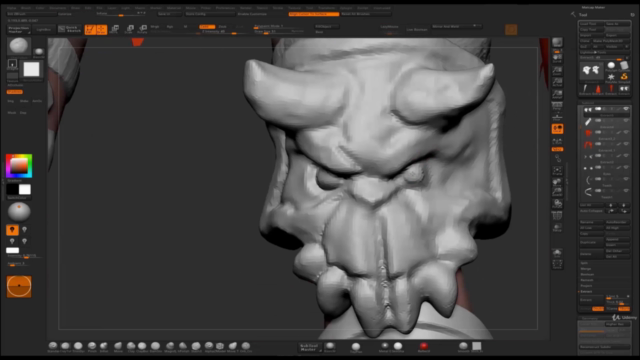Viewport: 640px width, 360px height.
Task: Collapse the Extract section header
Action: click(x=587, y=292)
